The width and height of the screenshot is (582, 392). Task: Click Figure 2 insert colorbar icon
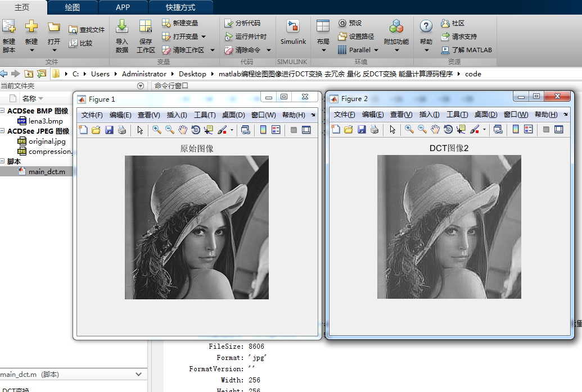tap(516, 129)
